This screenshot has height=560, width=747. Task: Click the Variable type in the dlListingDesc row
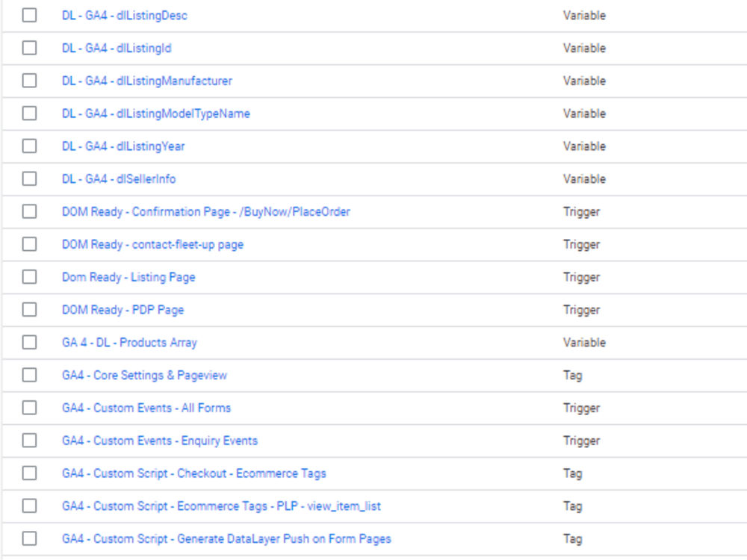click(x=584, y=15)
